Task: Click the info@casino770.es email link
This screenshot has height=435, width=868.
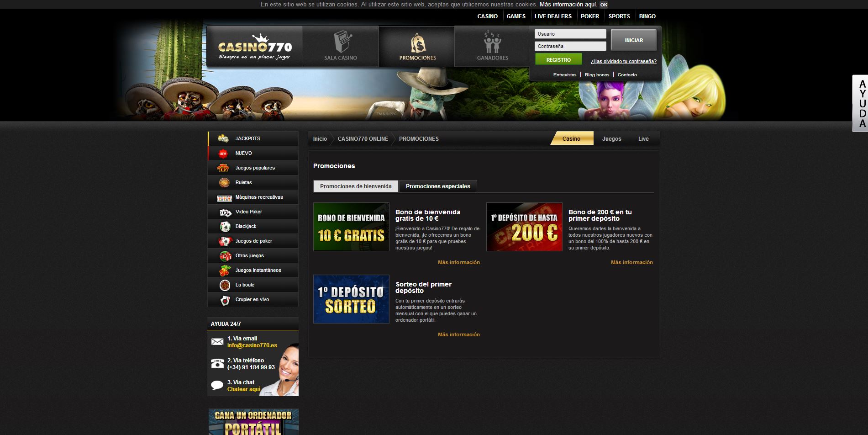Action: pyautogui.click(x=252, y=345)
